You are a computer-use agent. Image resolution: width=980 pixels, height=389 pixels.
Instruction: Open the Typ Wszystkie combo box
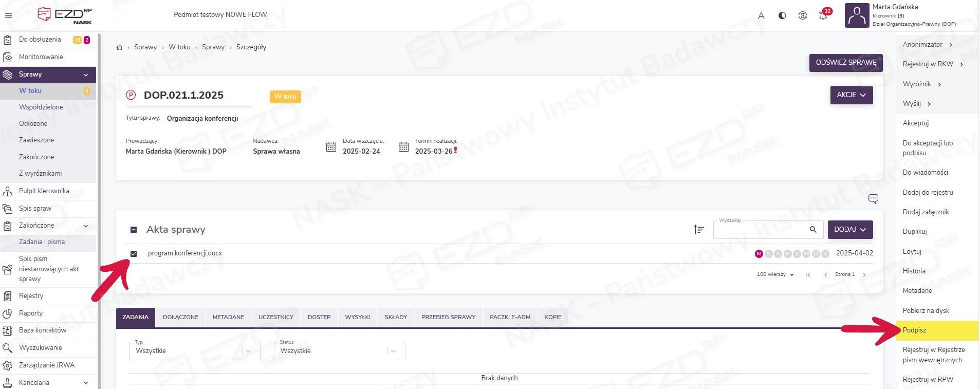click(x=194, y=351)
